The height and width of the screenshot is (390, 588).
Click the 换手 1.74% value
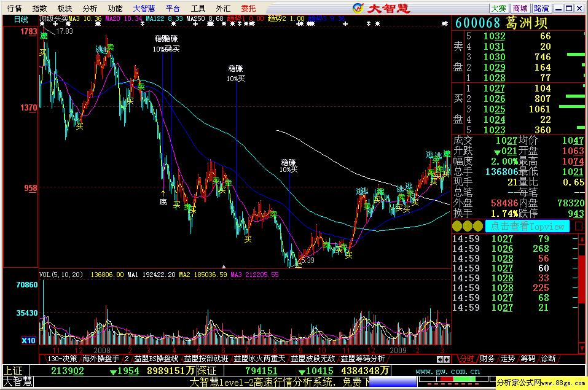tap(504, 213)
